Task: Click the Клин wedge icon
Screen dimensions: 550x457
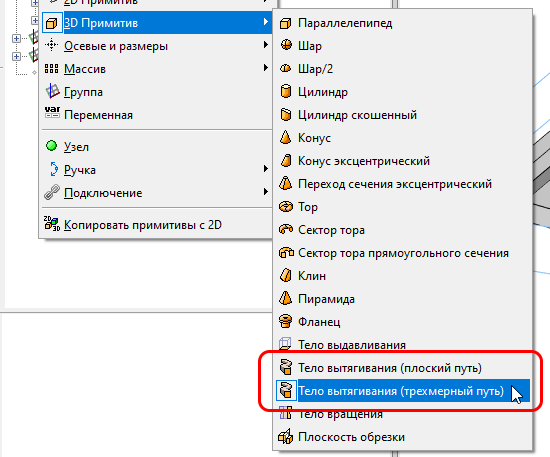Action: tap(286, 275)
